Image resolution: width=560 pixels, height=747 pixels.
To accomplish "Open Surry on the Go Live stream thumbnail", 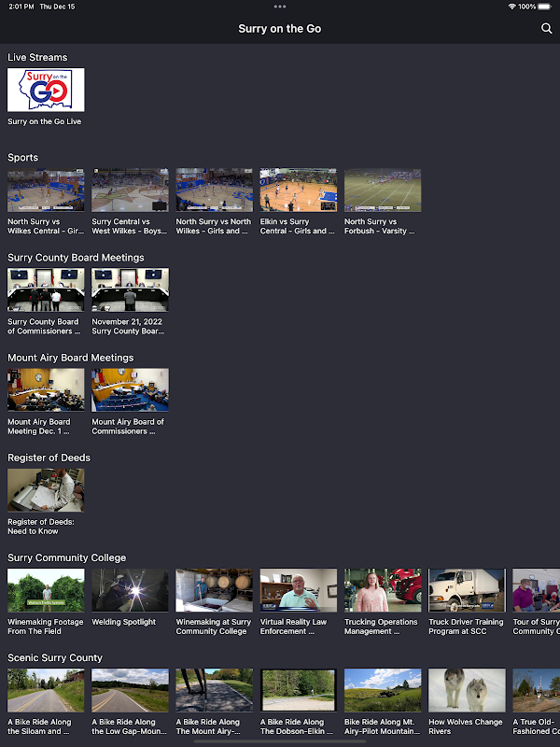I will click(x=46, y=90).
